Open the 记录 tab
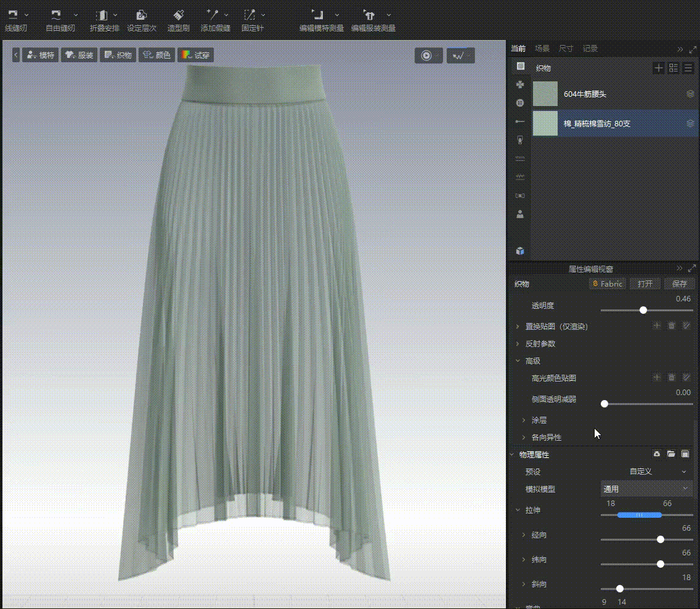 590,49
